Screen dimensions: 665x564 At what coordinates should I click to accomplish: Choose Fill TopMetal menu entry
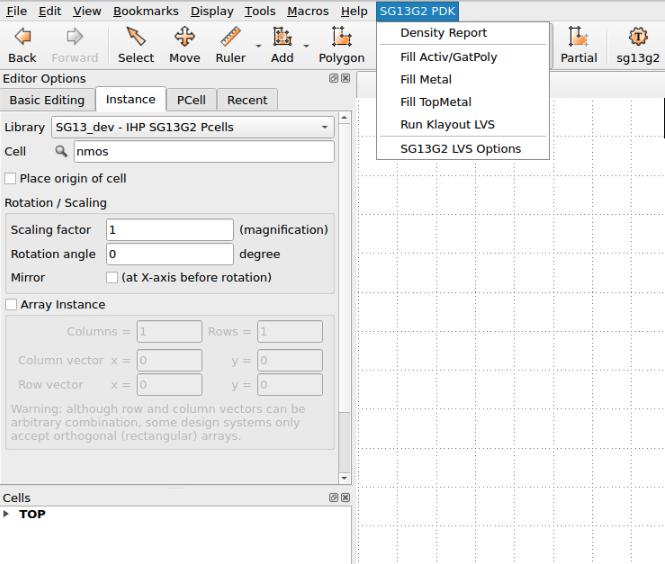(463, 102)
